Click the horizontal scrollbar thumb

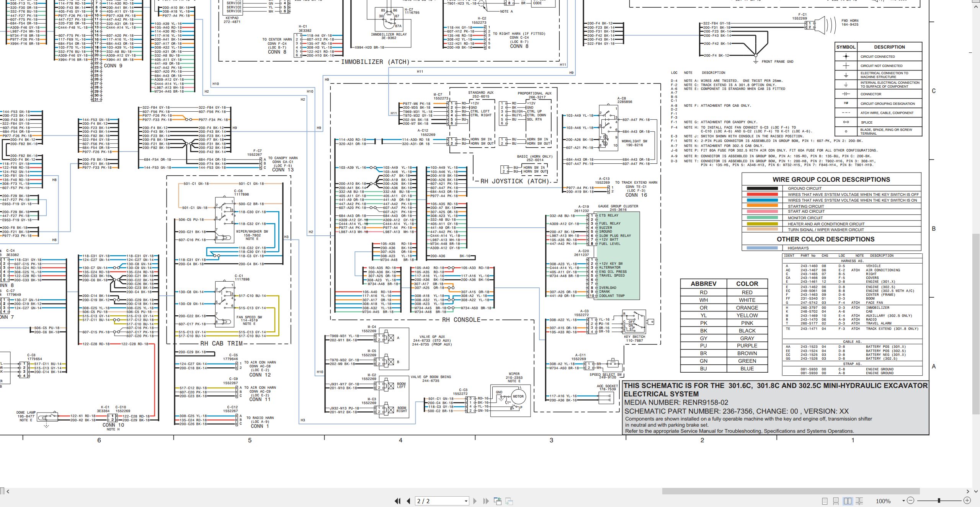point(791,491)
